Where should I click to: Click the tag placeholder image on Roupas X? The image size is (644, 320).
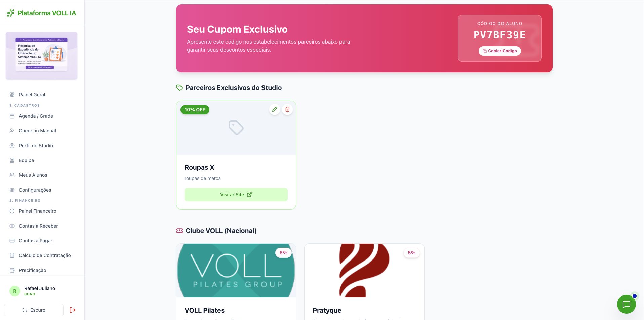point(236,128)
